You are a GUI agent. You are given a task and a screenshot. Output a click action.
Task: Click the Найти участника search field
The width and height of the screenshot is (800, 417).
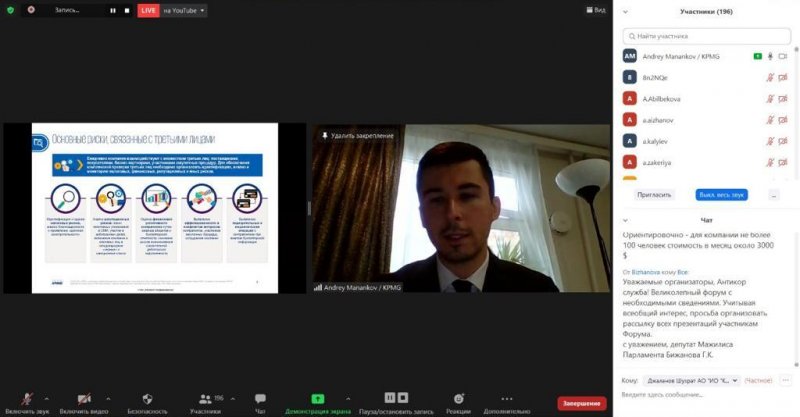coord(705,35)
